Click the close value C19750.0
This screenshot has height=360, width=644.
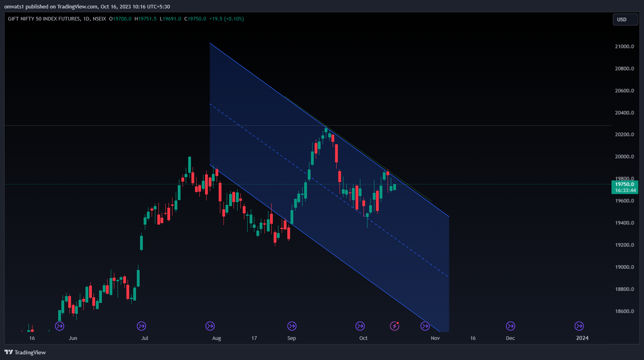195,19
